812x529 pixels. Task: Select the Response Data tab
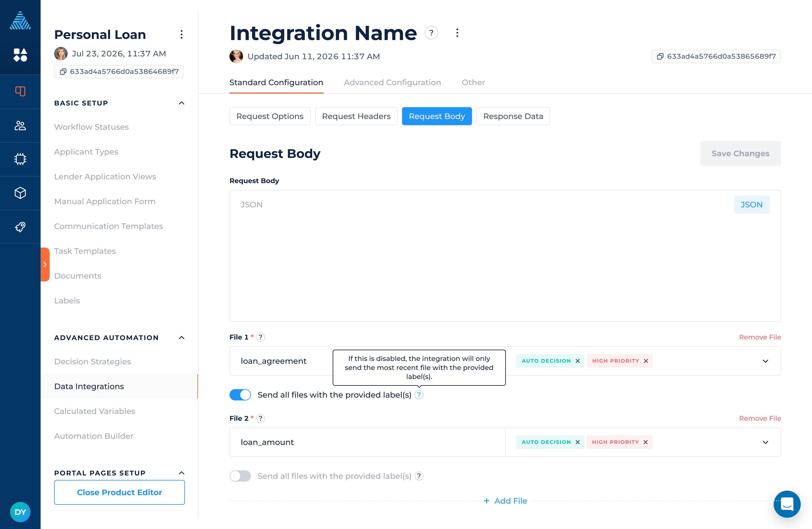click(x=513, y=116)
